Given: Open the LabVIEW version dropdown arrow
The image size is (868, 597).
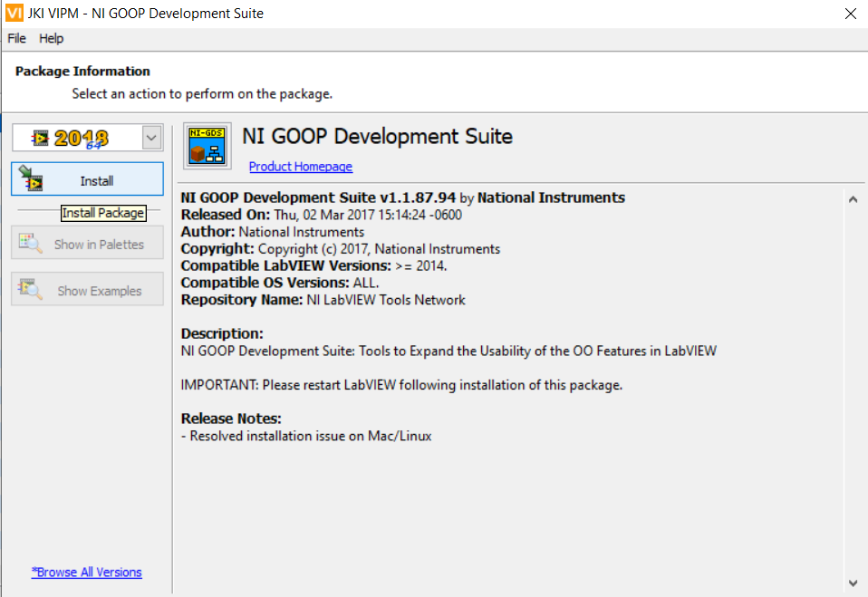Looking at the screenshot, I should (152, 138).
